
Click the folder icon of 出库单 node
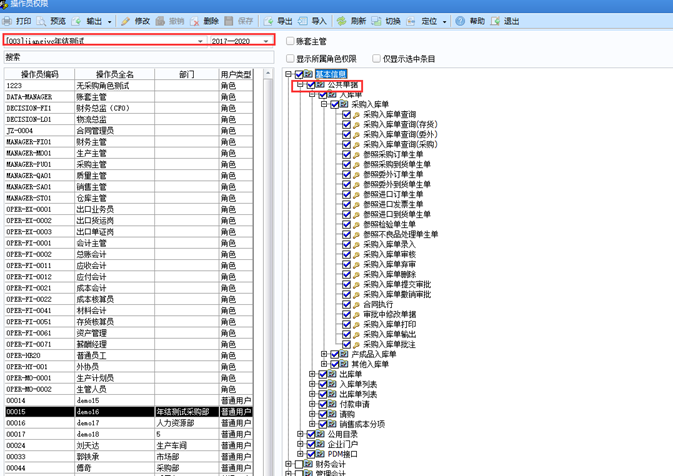click(332, 374)
